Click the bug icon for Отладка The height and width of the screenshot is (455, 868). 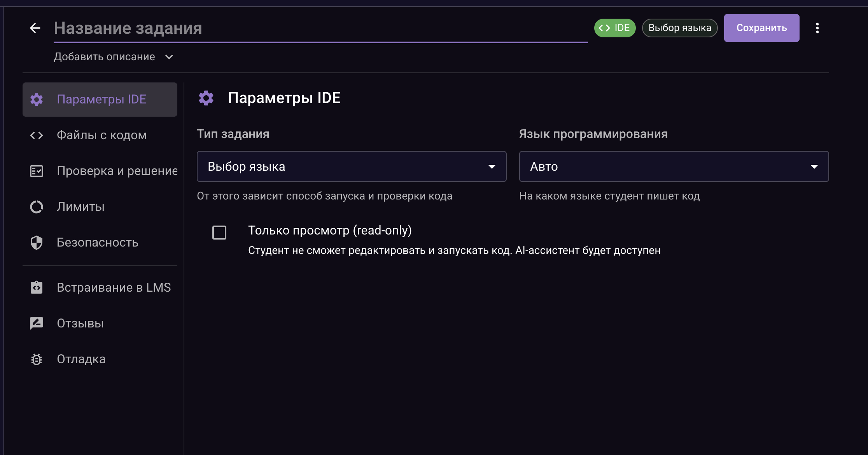pyautogui.click(x=37, y=359)
